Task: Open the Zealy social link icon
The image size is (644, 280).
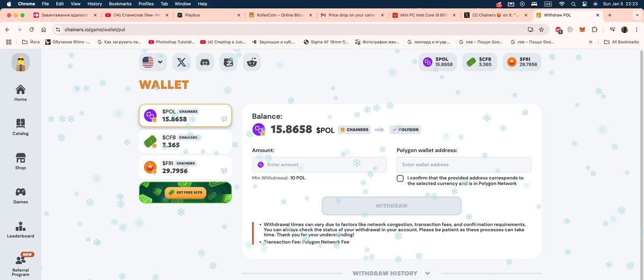Action: pos(229,62)
